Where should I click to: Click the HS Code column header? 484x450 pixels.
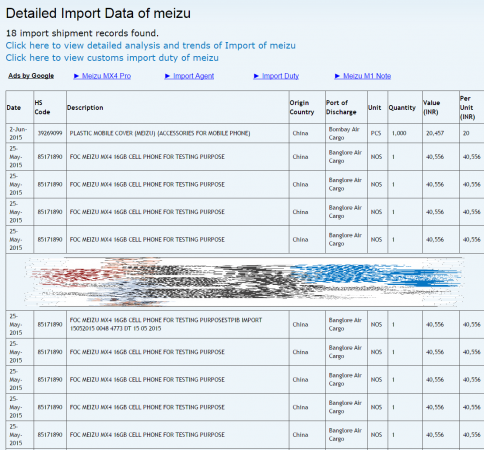tap(42, 107)
